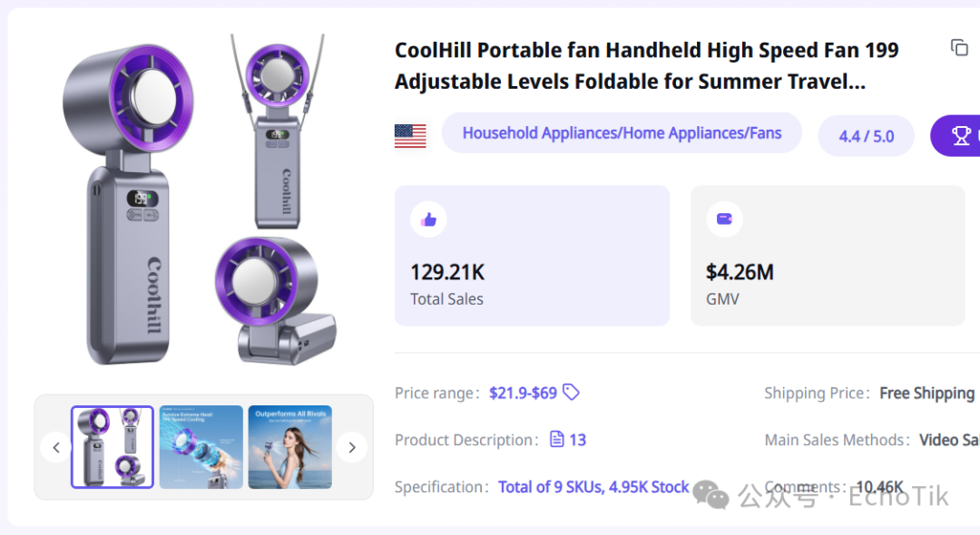Open the $21.9-$69 price range link
980x535 pixels.
pyautogui.click(x=524, y=393)
